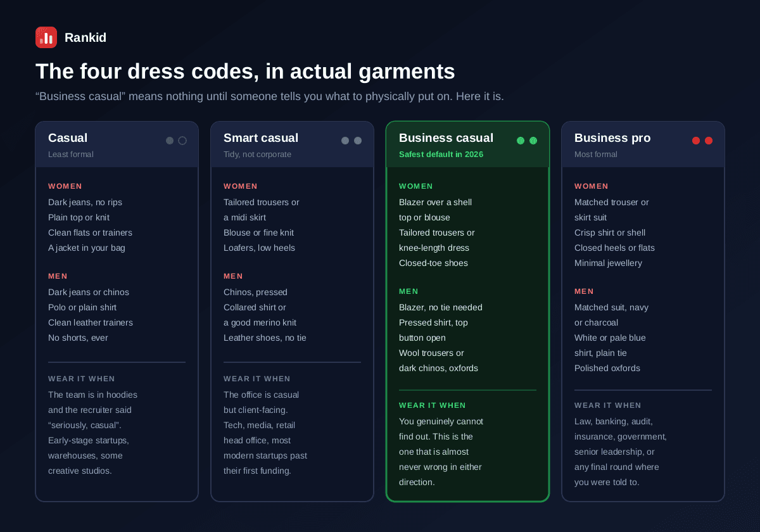Click 'Blazer, no tie needed' line
The image size is (760, 532).
[441, 308]
